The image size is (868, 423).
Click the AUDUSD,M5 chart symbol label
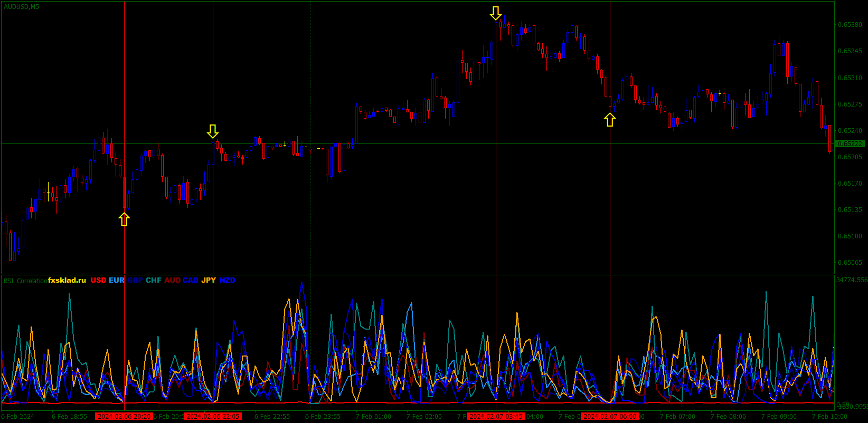21,7
